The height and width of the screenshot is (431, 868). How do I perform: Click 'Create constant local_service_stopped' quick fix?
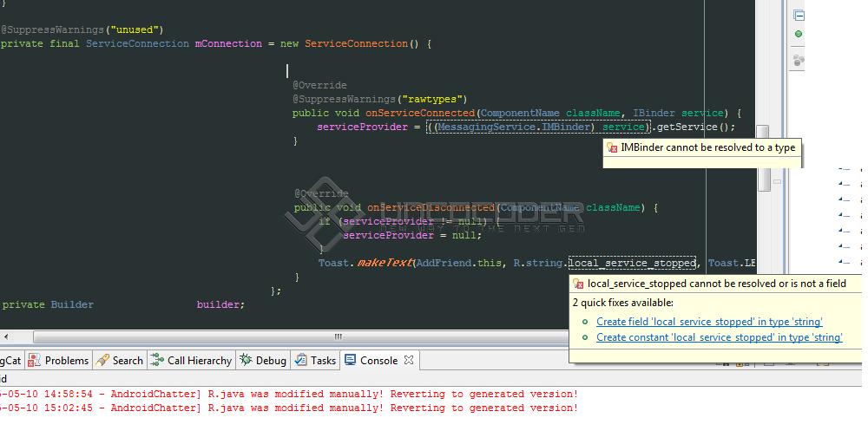[x=719, y=337]
